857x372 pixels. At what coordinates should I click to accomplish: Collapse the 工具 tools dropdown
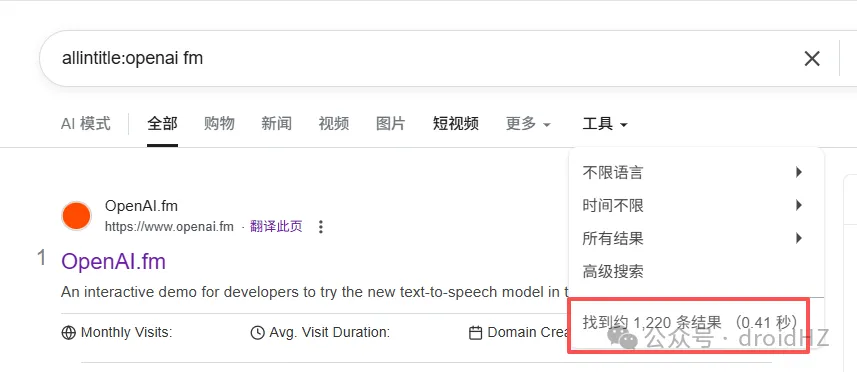[605, 124]
